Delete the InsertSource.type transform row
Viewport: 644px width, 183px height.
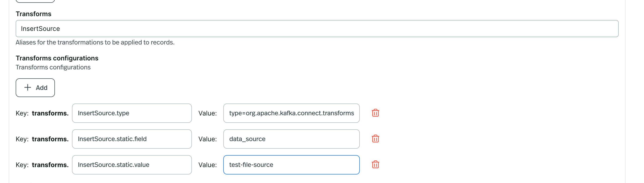[375, 113]
